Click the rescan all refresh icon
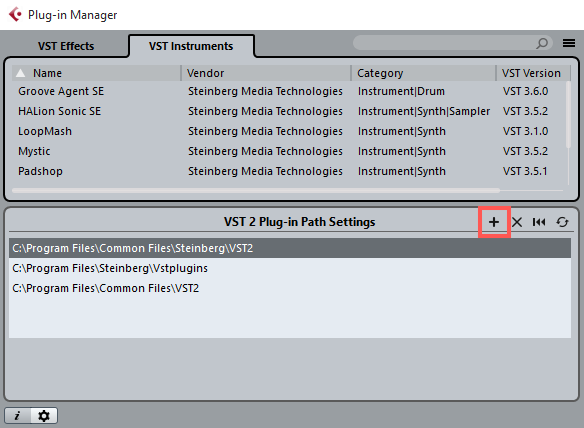The height and width of the screenshot is (428, 584). [x=562, y=222]
